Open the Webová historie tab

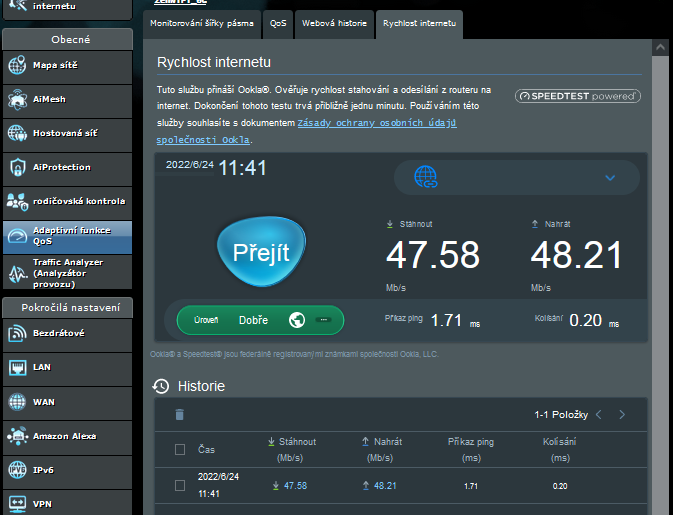[x=334, y=22]
